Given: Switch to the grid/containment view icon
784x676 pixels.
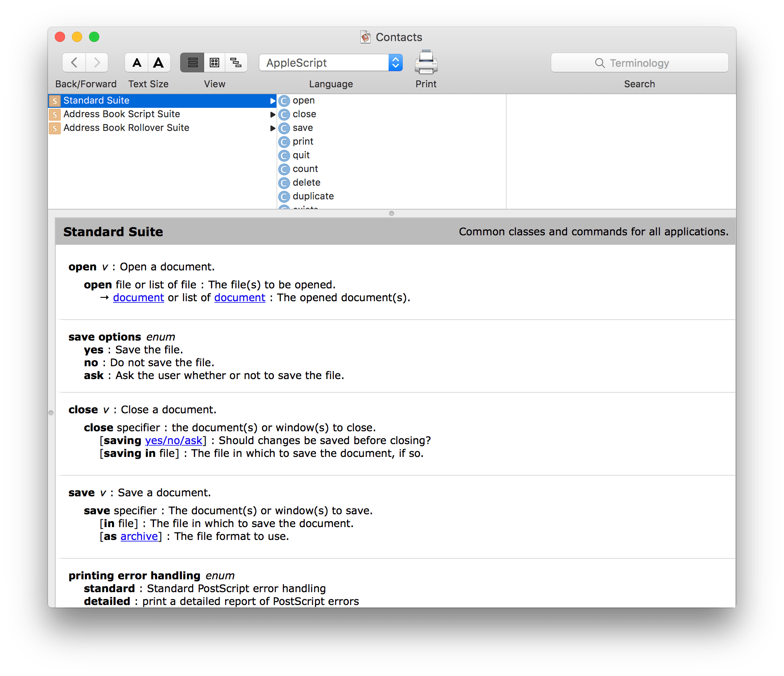Looking at the screenshot, I should point(214,63).
